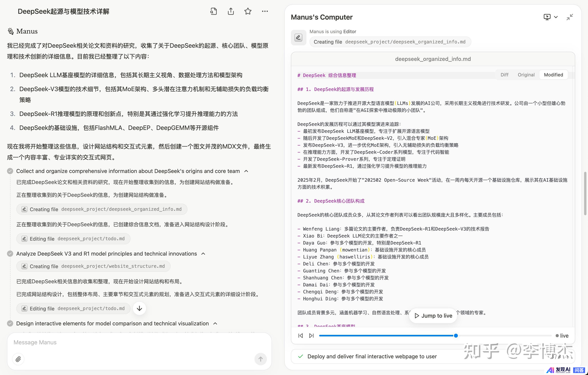Switch to the Original tab
The width and height of the screenshot is (588, 375).
(x=526, y=75)
